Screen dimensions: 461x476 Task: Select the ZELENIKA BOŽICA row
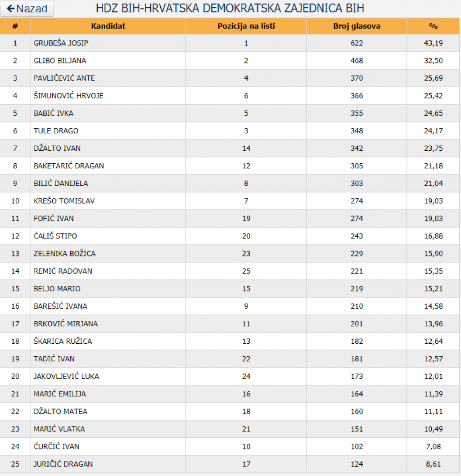230,253
